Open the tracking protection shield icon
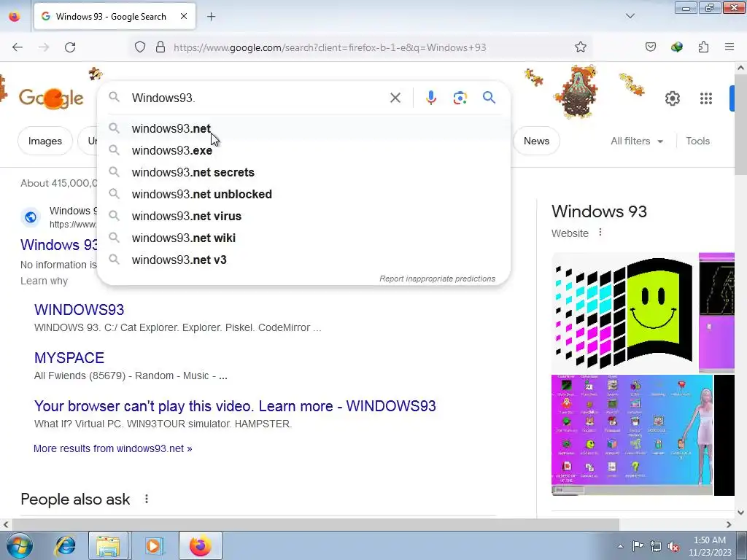 click(139, 47)
